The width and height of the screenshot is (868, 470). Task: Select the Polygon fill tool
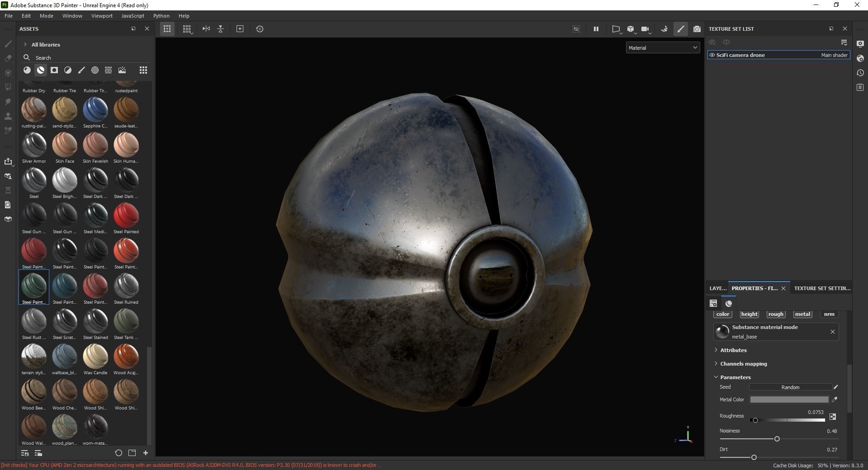click(8, 87)
